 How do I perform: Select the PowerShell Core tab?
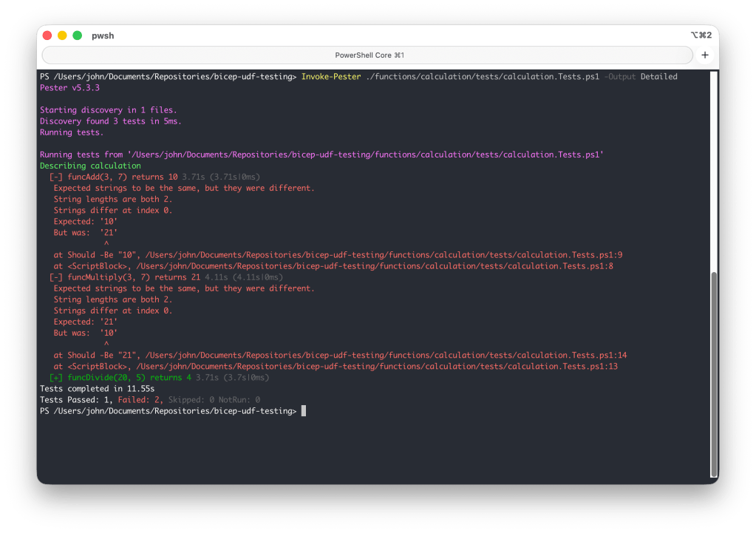click(368, 55)
